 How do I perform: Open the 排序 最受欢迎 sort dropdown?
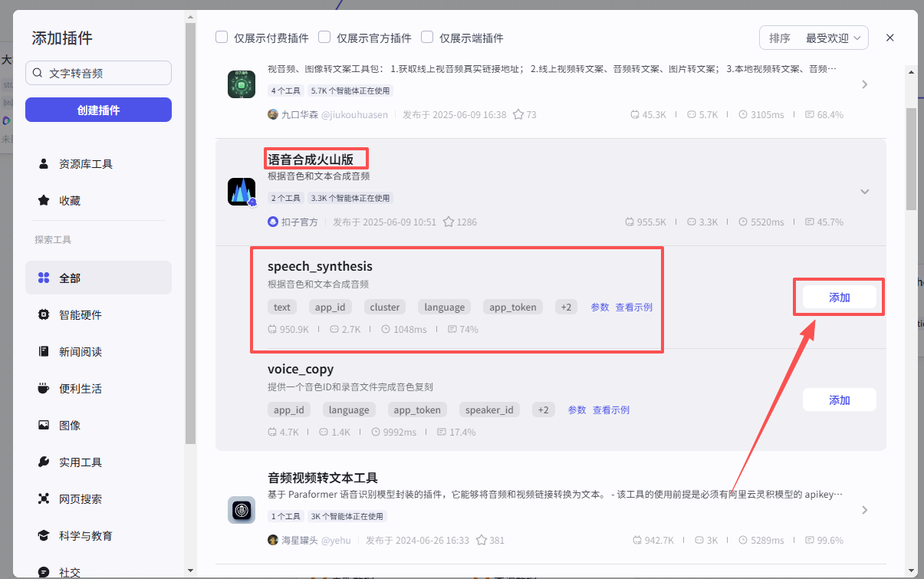(x=814, y=38)
